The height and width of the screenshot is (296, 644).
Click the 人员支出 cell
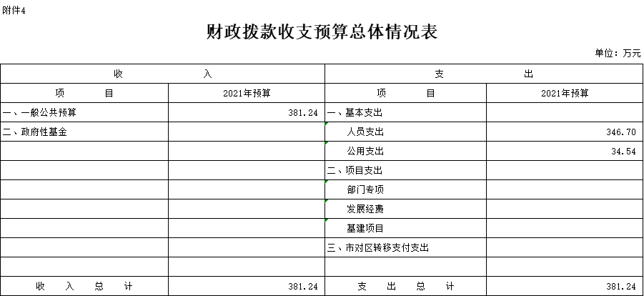(406, 132)
